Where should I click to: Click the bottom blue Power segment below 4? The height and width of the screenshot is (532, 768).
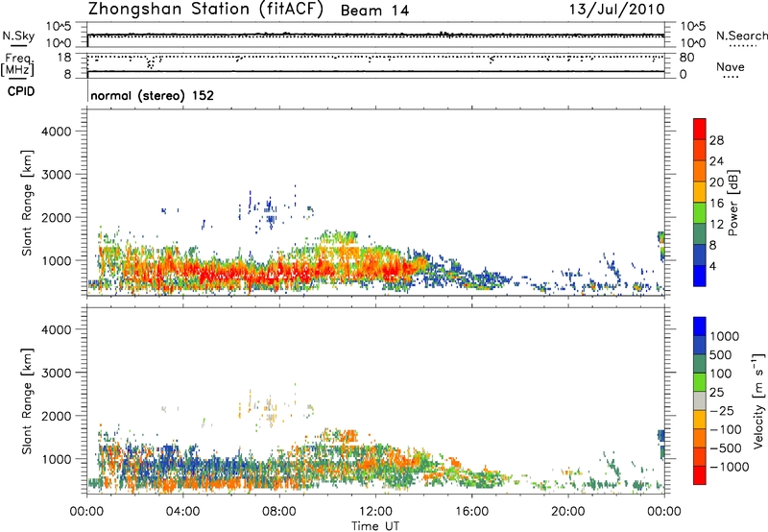click(x=700, y=276)
